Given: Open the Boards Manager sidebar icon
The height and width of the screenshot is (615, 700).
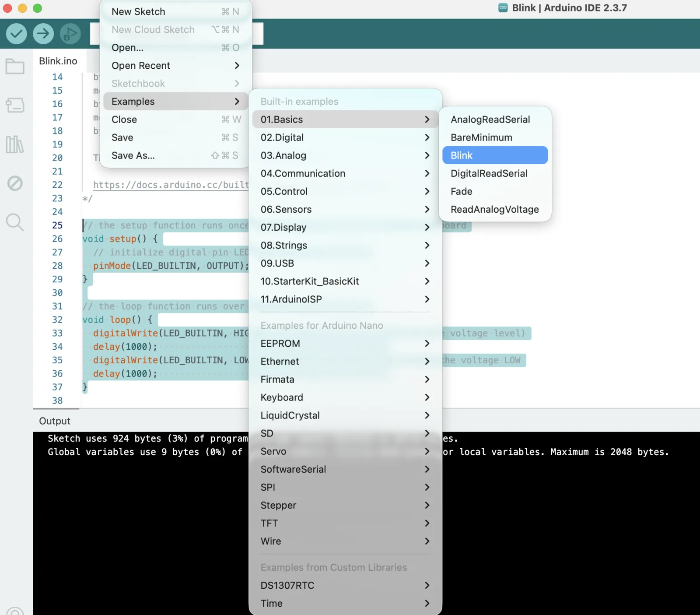Looking at the screenshot, I should [x=15, y=105].
